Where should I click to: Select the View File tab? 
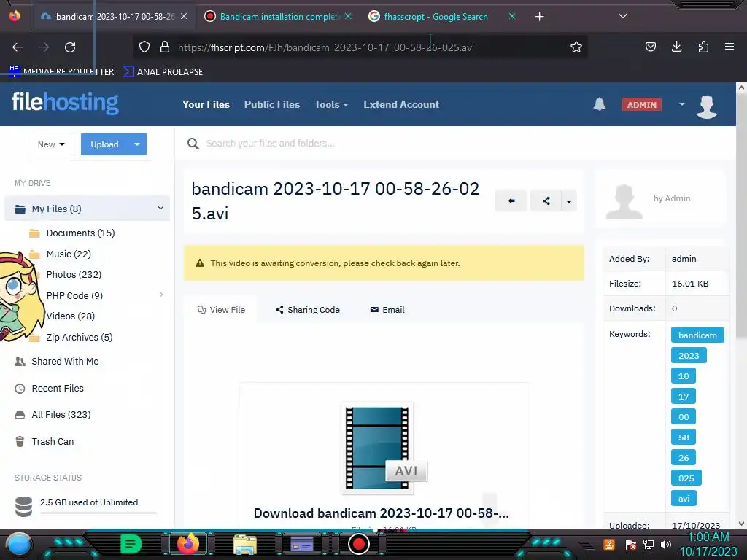221,309
